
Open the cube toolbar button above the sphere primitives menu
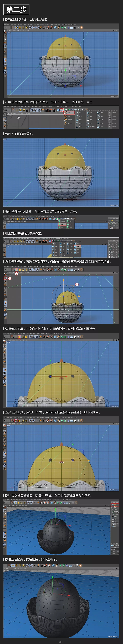50,241
